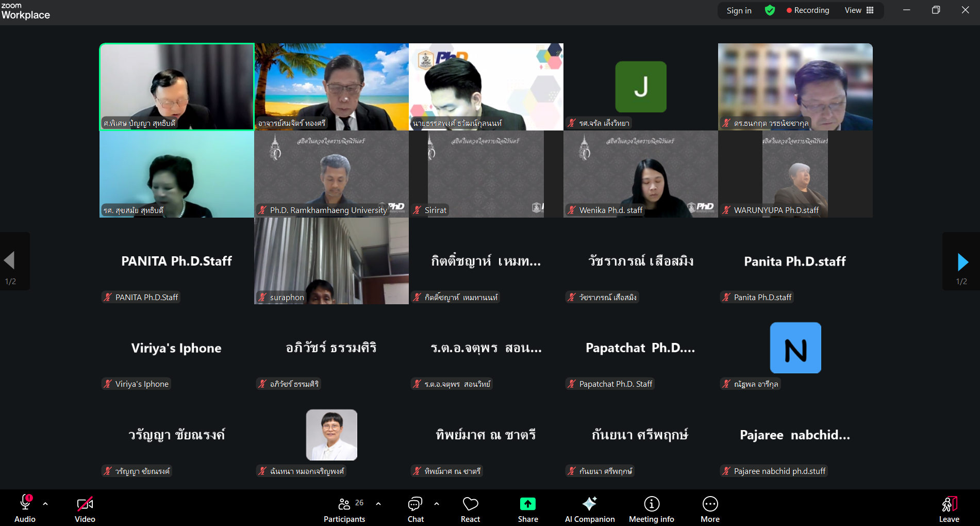Open the View layout menu

point(859,10)
